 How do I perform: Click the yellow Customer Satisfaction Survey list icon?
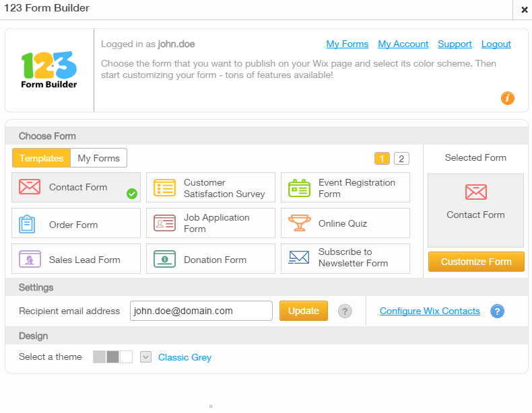click(164, 188)
